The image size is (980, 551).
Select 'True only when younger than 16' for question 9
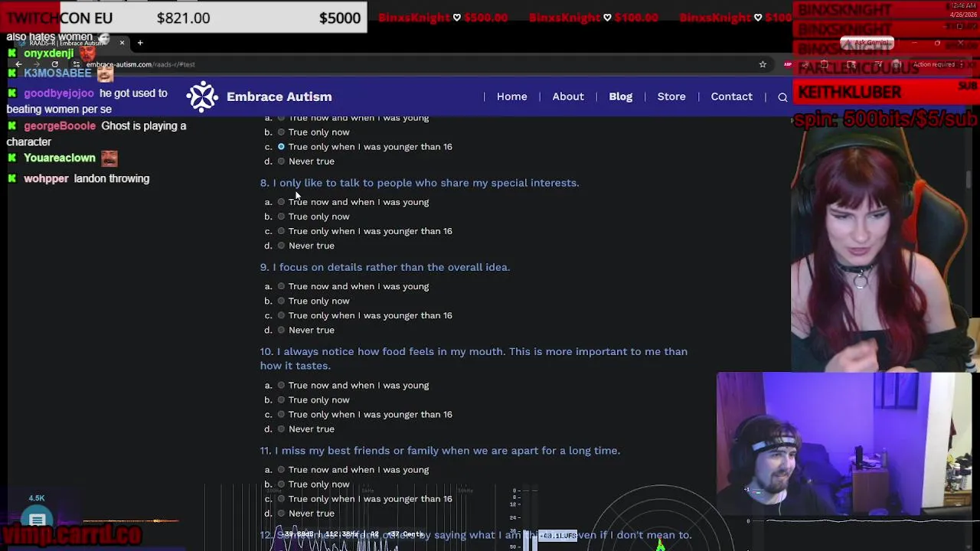point(281,315)
